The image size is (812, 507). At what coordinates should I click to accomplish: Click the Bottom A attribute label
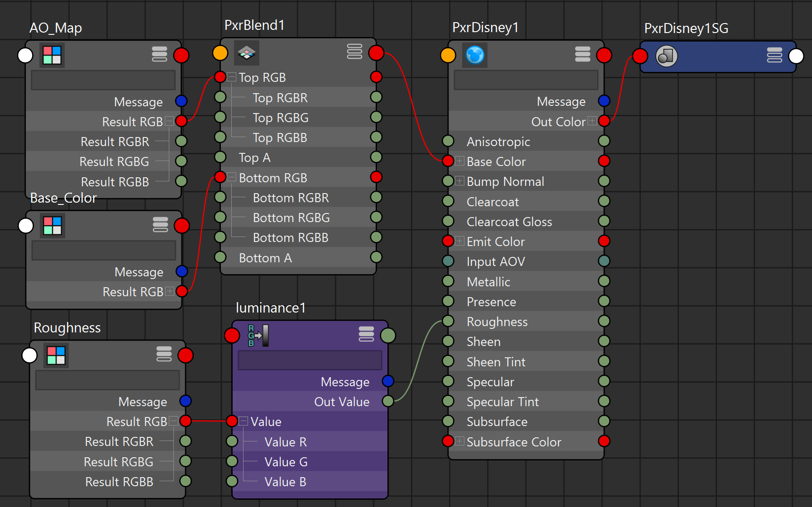(x=265, y=258)
